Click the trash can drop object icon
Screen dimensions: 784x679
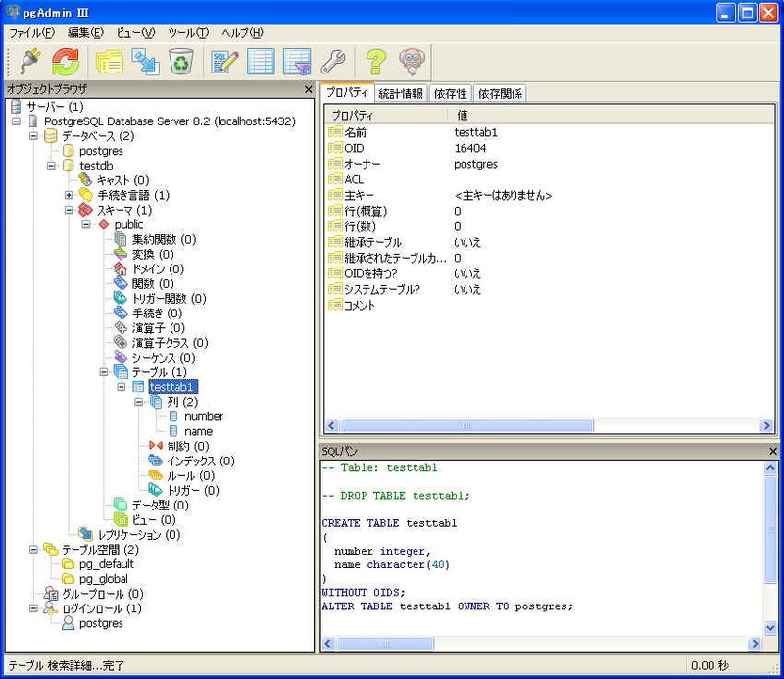tap(180, 62)
